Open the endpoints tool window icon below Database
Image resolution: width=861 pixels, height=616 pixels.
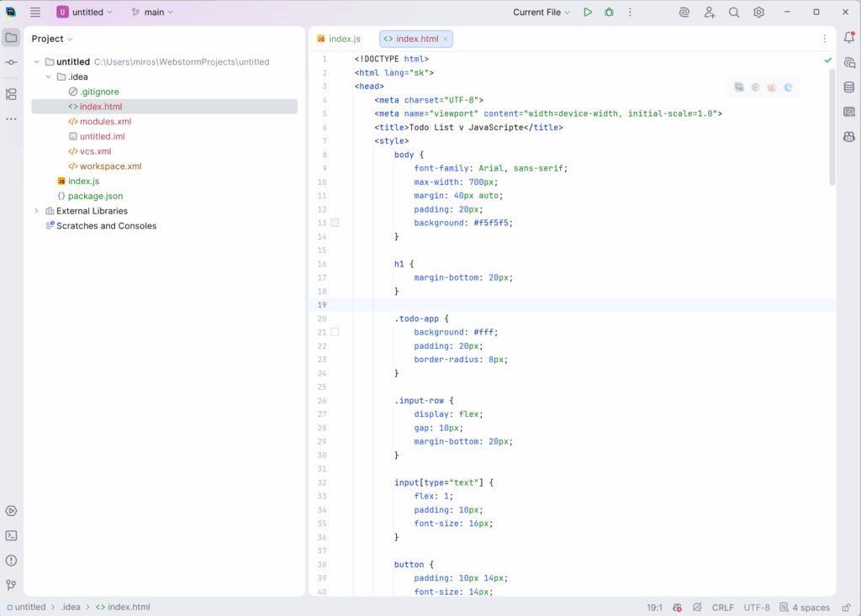(849, 112)
